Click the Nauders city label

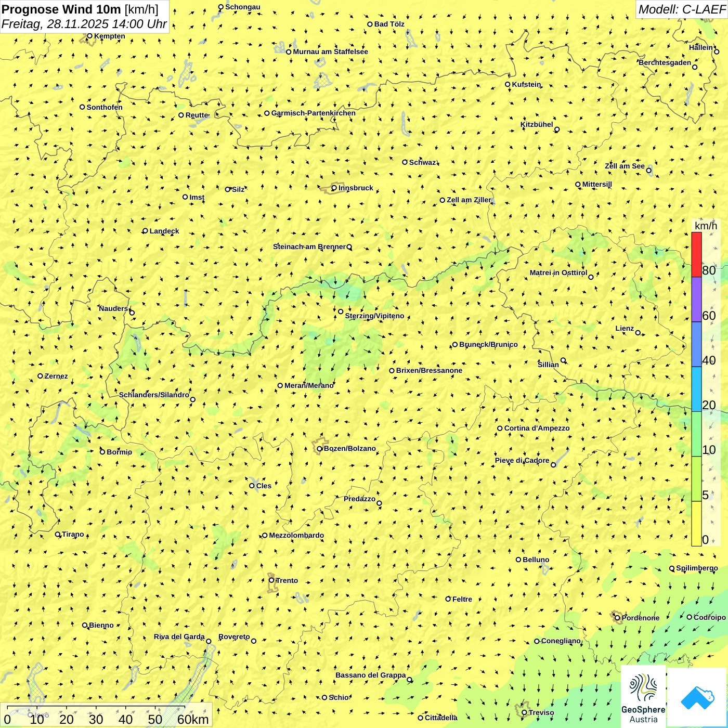point(113,308)
